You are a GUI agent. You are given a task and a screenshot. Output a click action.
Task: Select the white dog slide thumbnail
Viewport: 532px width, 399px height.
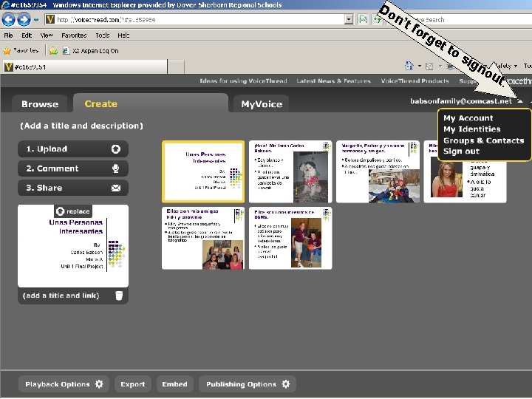coord(290,171)
